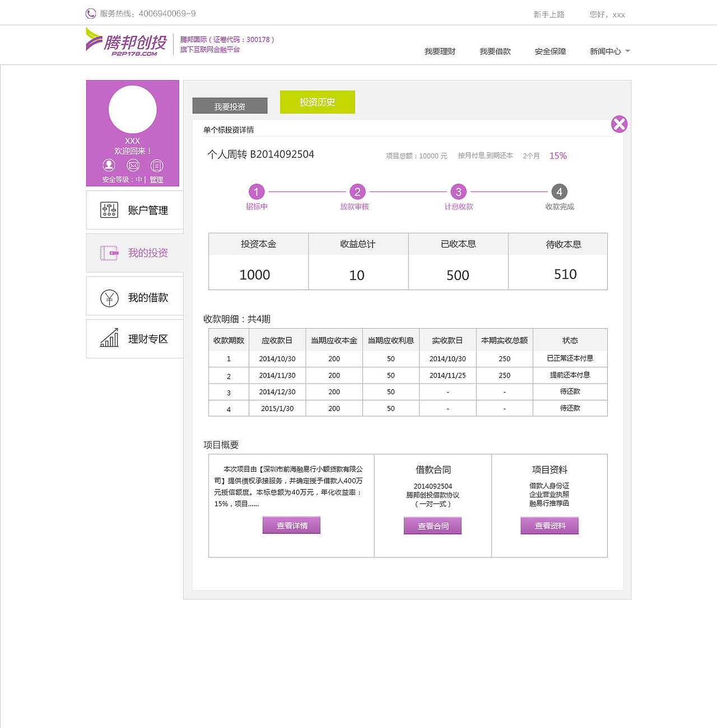717x728 pixels.
Task: Click the 腾邦创投借款协议 contract name
Action: pos(432,495)
